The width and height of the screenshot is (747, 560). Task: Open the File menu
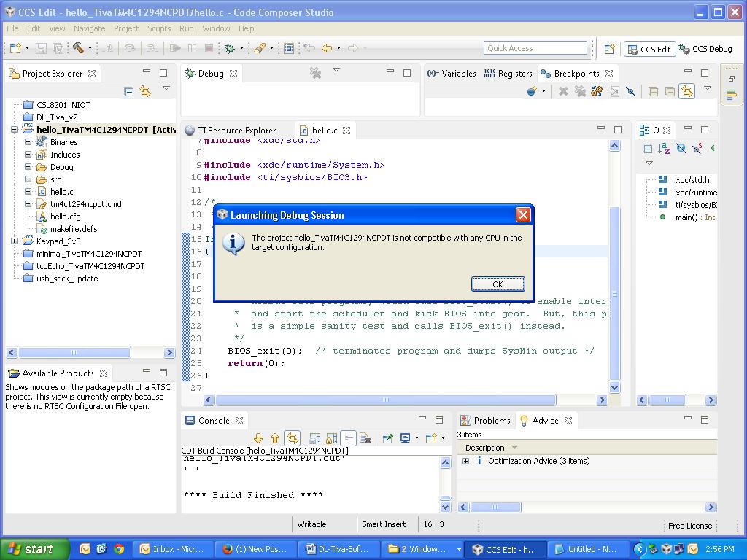[x=12, y=28]
